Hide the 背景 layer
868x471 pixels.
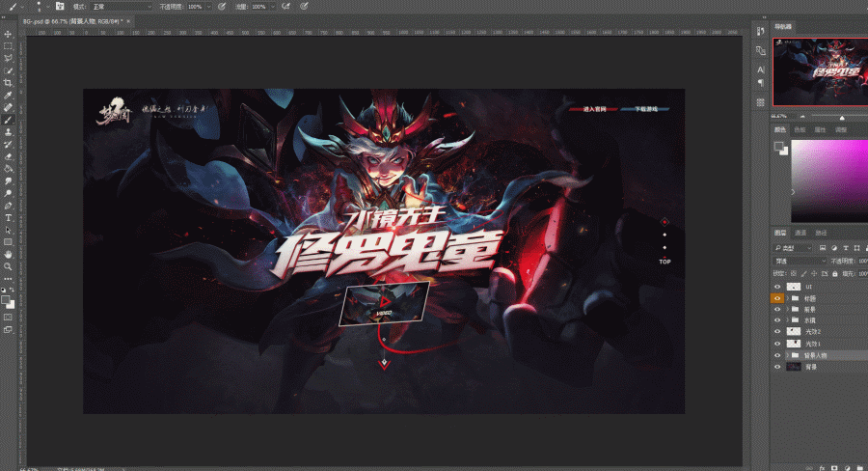[777, 367]
